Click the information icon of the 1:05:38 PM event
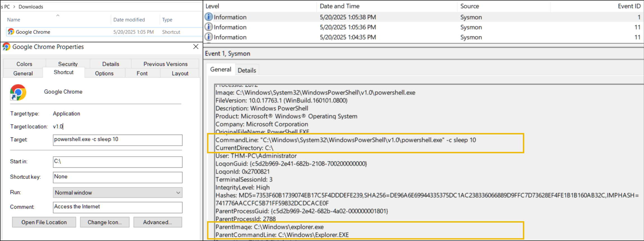The height and width of the screenshot is (241, 644). pyautogui.click(x=209, y=17)
